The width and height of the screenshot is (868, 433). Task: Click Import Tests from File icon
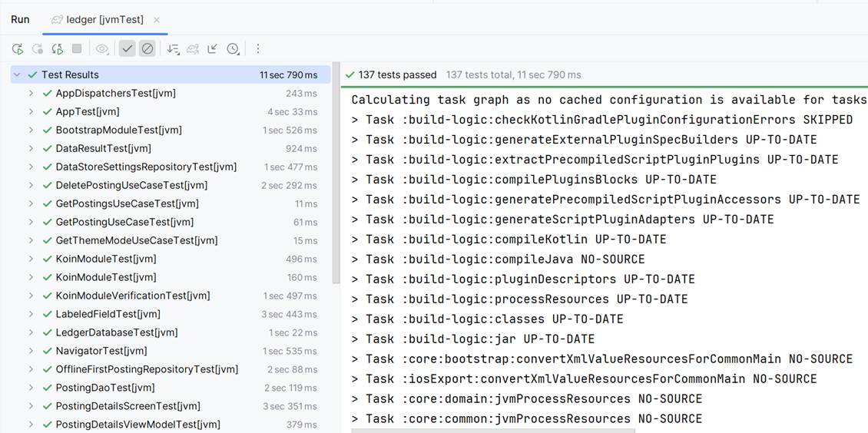tap(213, 48)
